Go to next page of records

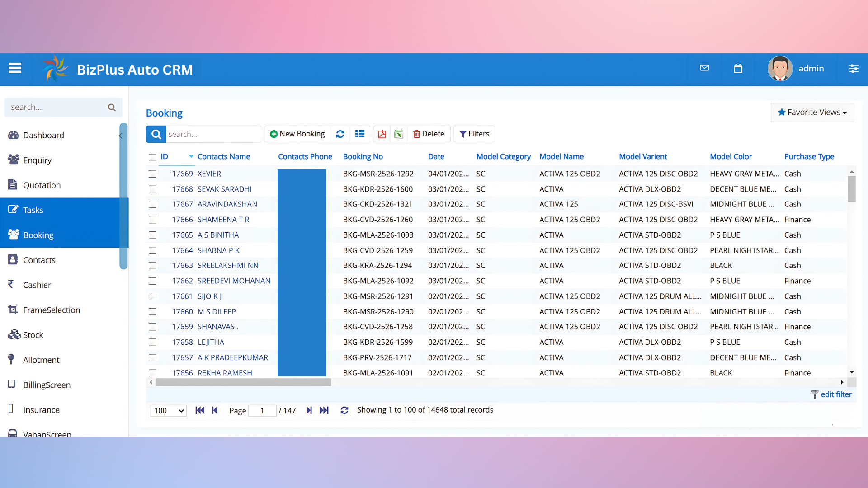(x=309, y=410)
